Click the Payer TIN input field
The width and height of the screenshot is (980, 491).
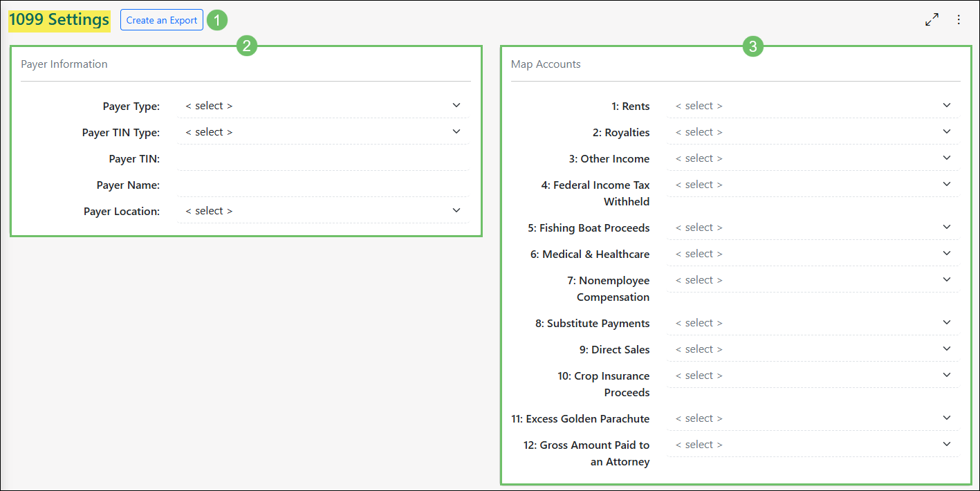(323, 158)
